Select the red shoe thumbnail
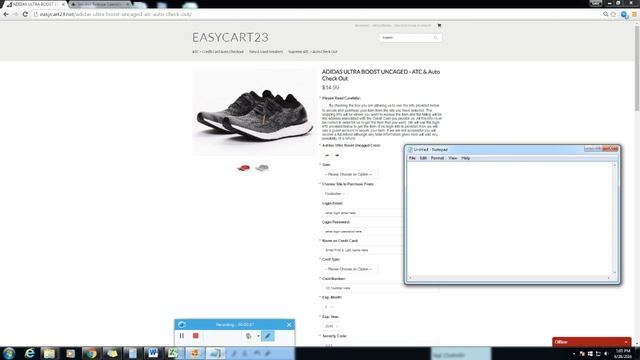The height and width of the screenshot is (360, 640). tap(244, 168)
